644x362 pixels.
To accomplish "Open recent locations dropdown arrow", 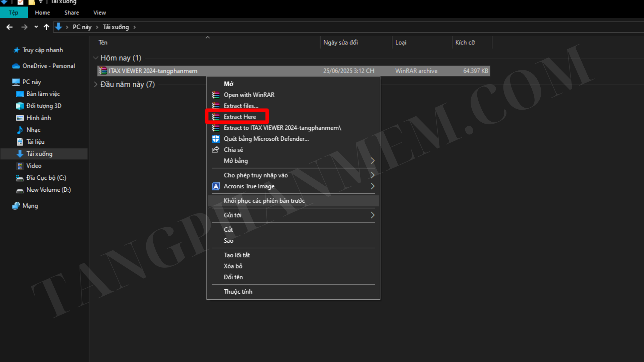I will coord(36,27).
